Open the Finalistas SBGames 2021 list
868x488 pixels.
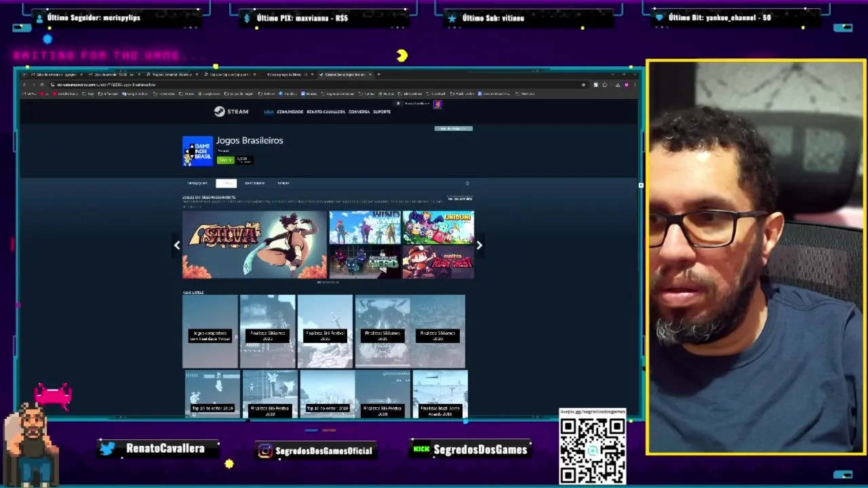(x=382, y=331)
